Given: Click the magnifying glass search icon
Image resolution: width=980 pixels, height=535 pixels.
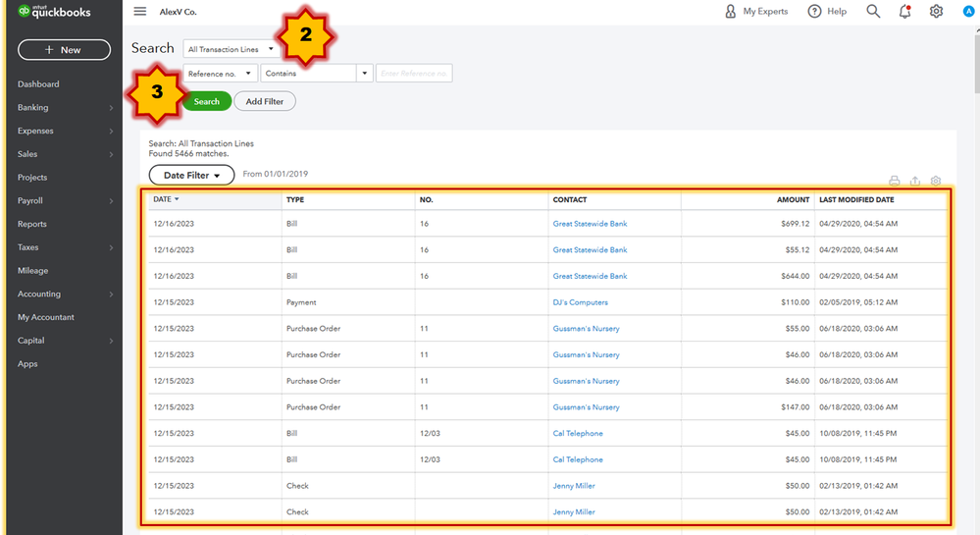Looking at the screenshot, I should point(873,11).
